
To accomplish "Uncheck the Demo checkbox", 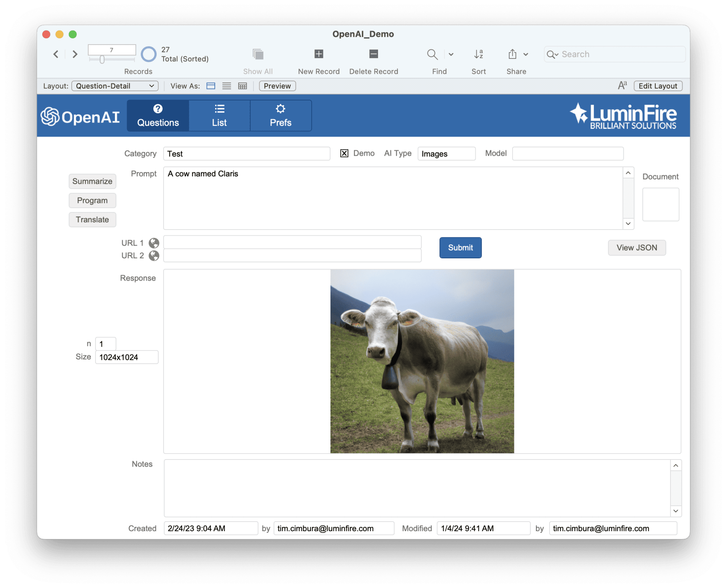I will pyautogui.click(x=344, y=153).
